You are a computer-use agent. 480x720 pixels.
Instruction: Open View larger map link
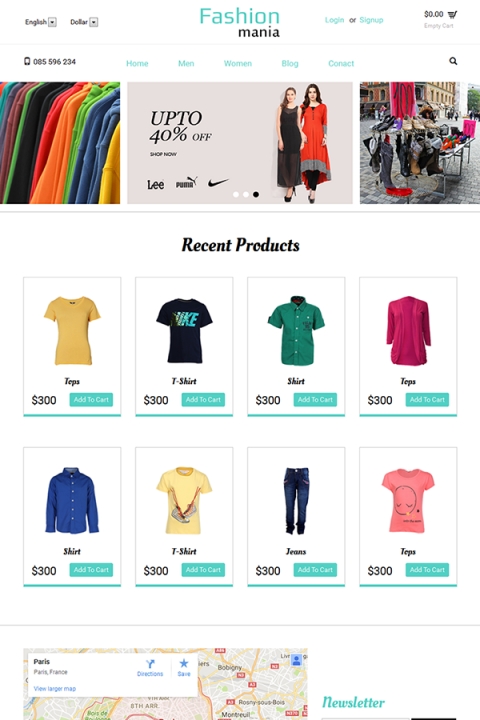tap(55, 688)
